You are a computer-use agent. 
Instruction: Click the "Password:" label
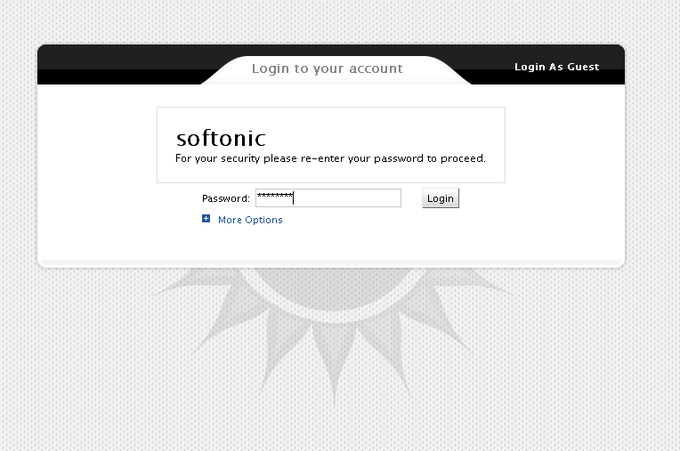[226, 199]
